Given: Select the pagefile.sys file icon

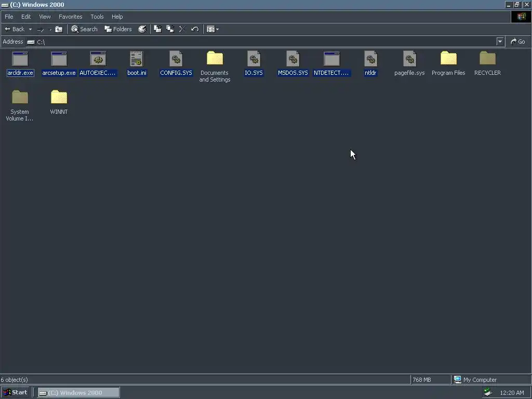Looking at the screenshot, I should point(409,59).
